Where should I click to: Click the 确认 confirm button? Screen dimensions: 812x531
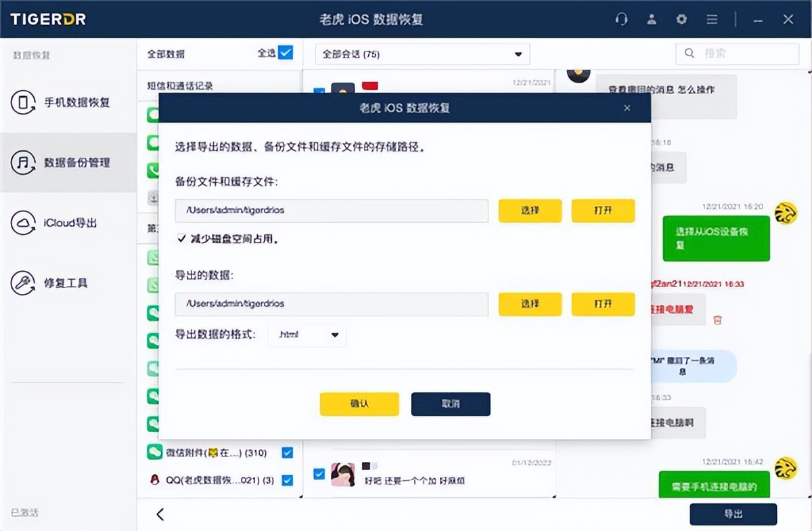click(359, 404)
